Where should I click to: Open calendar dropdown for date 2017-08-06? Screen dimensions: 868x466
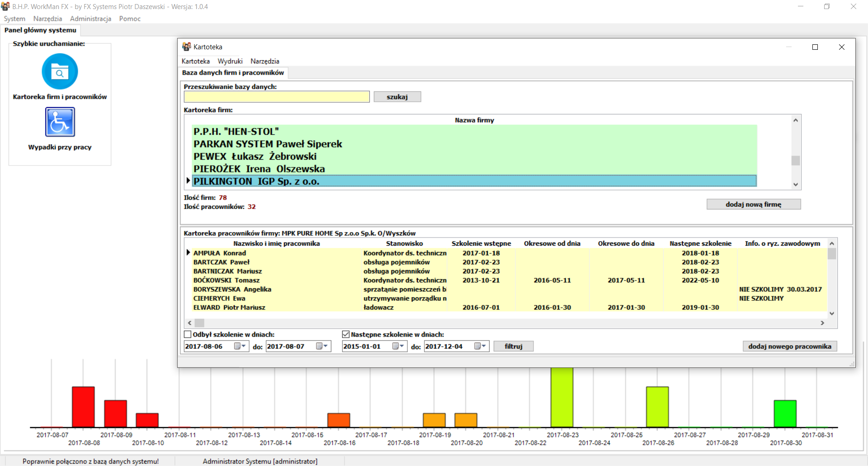coord(240,346)
